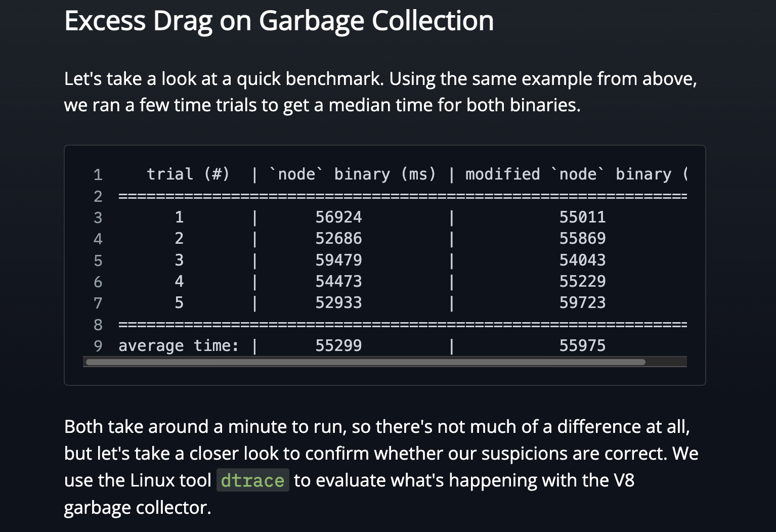This screenshot has height=532, width=776.
Task: Click the value 59723 in trial 5
Action: 582,303
